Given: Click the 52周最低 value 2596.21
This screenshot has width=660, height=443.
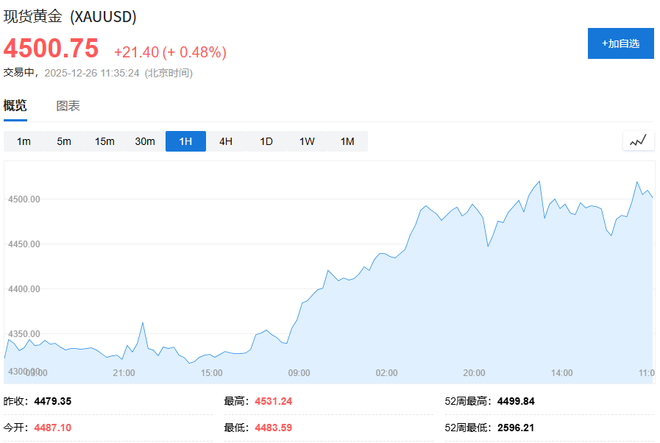Looking at the screenshot, I should click(x=515, y=427).
